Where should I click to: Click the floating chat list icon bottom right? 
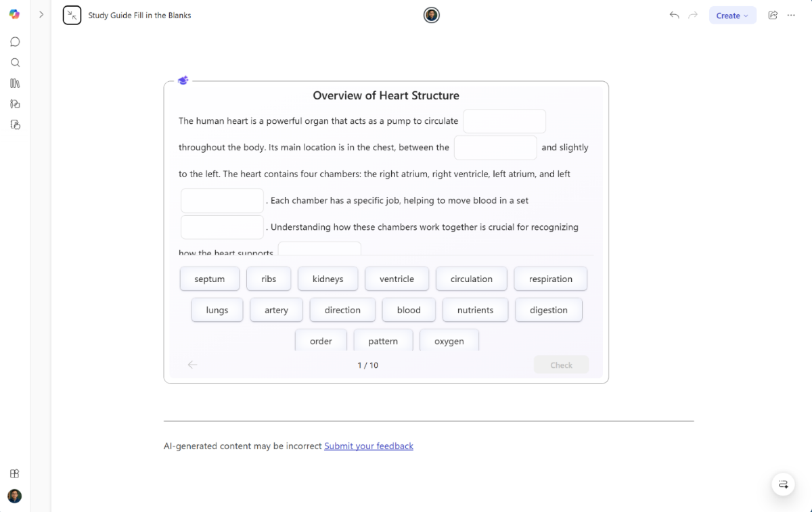783,484
